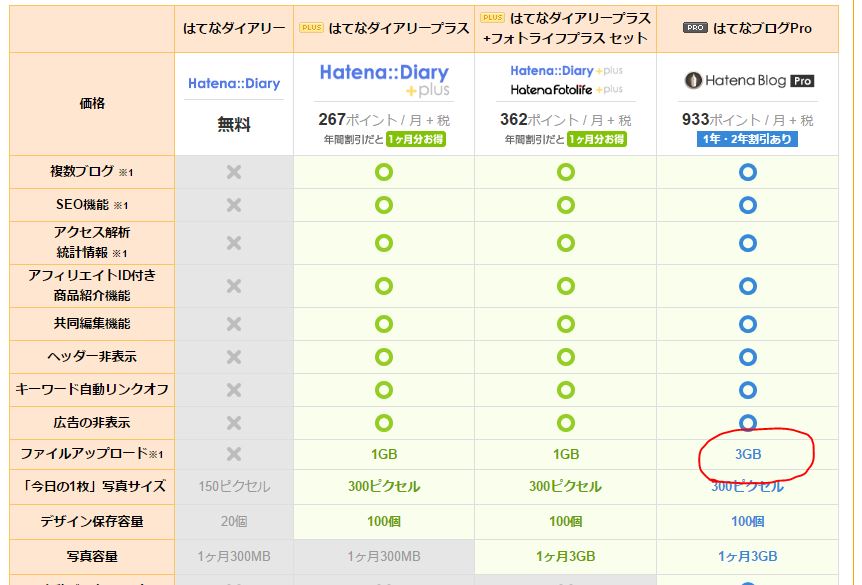Viewport: 862px width, 585px height.
Task: Click 1ヶ月3GB in ブログPro column
Action: tap(748, 556)
